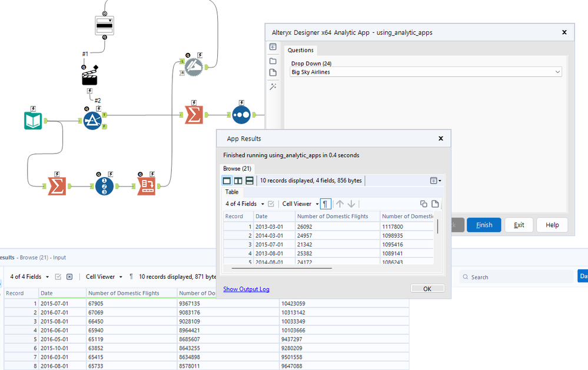The width and height of the screenshot is (588, 370).
Task: Select the Record ID tool on canvas
Action: [x=104, y=186]
